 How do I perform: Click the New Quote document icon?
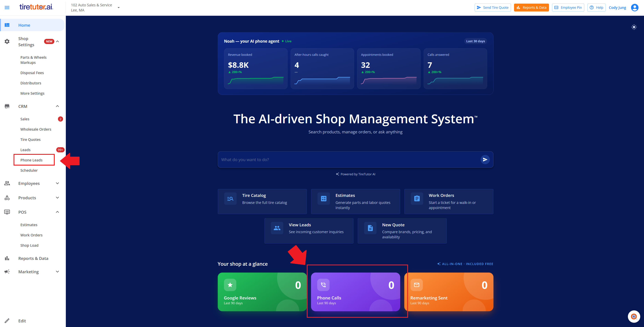click(370, 228)
